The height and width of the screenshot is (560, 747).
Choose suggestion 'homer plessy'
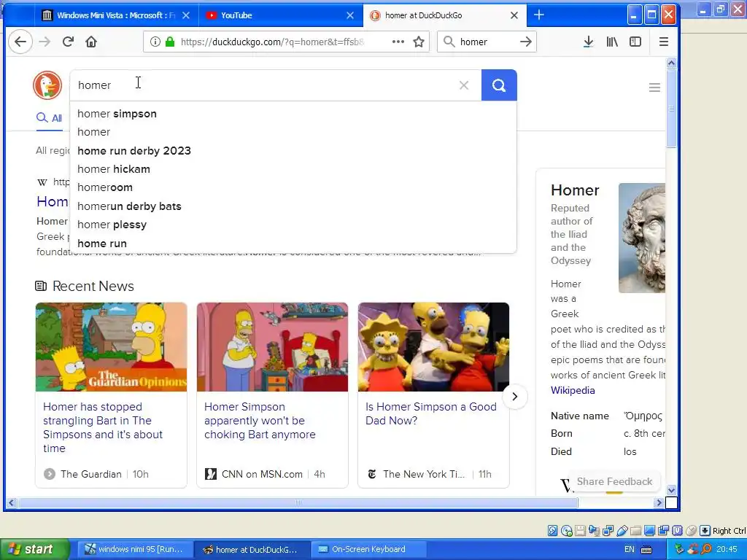[293, 225]
